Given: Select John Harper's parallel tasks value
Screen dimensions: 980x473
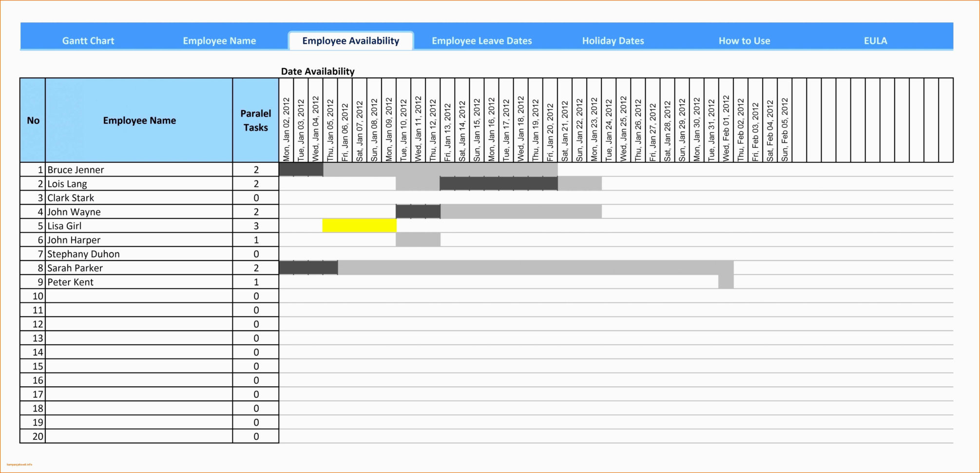Looking at the screenshot, I should (x=256, y=240).
